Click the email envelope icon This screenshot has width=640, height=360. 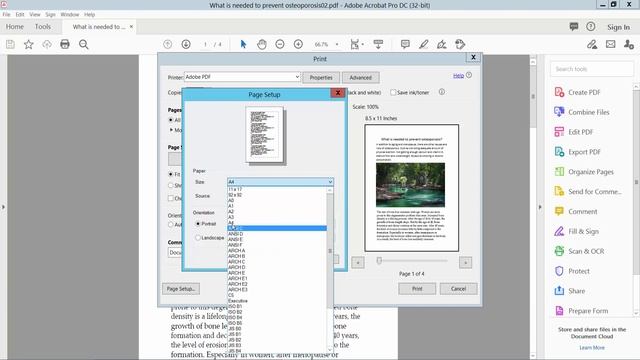611,44
